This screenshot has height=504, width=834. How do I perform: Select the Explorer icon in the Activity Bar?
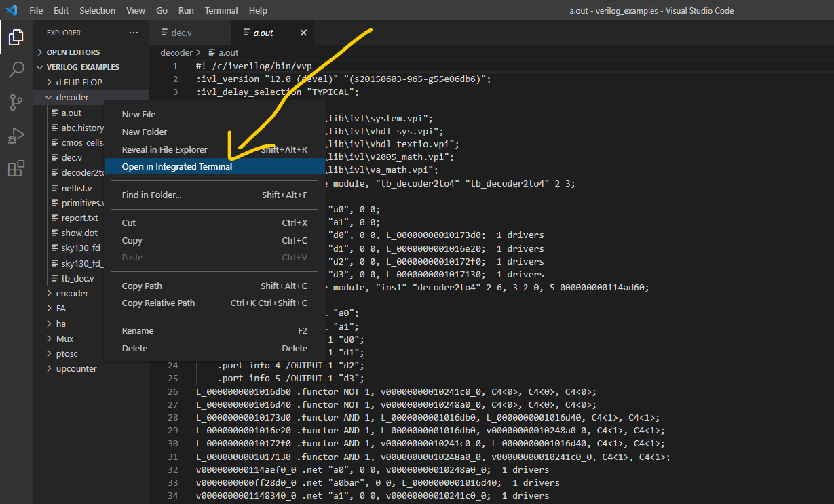point(16,37)
